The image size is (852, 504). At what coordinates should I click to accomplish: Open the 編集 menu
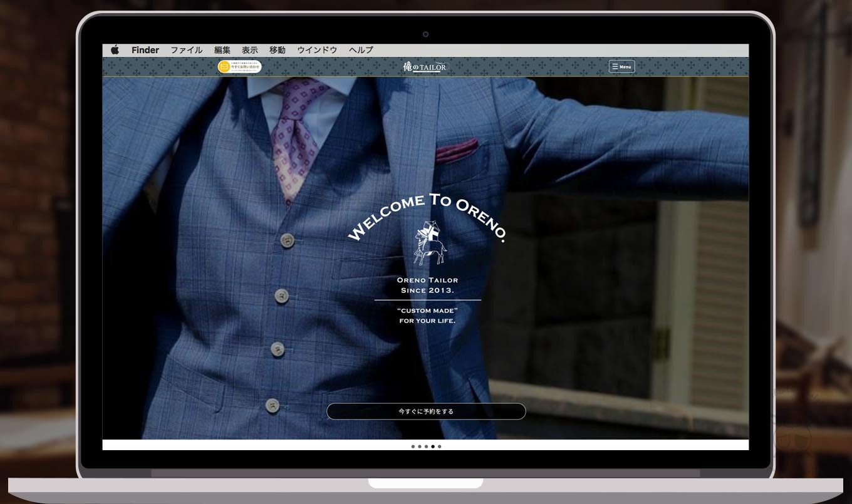coord(222,50)
